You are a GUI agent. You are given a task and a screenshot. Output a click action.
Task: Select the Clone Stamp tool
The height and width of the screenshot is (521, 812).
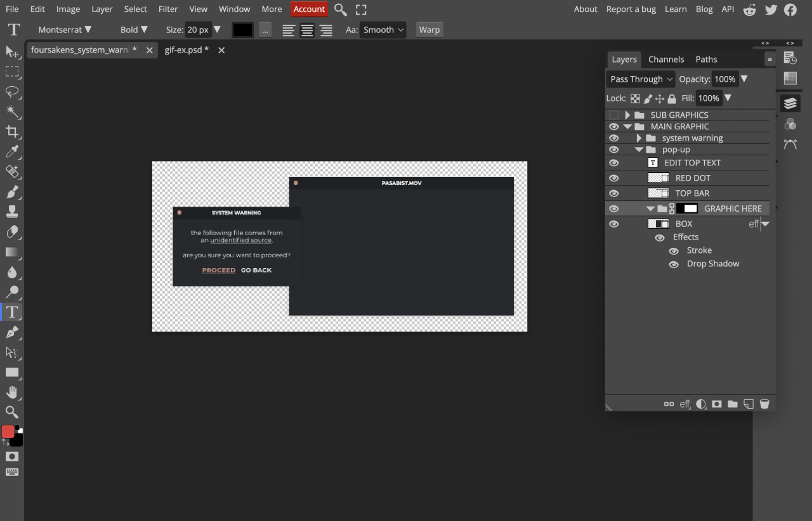click(12, 212)
